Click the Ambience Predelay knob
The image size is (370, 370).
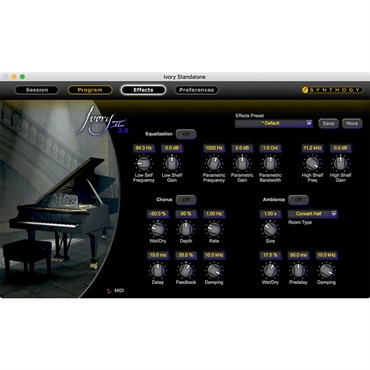point(298,270)
